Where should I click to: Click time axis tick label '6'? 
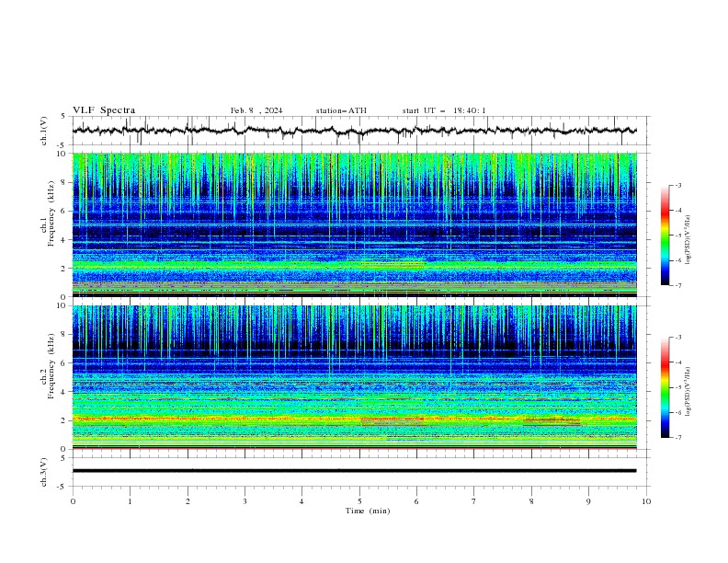pos(416,501)
